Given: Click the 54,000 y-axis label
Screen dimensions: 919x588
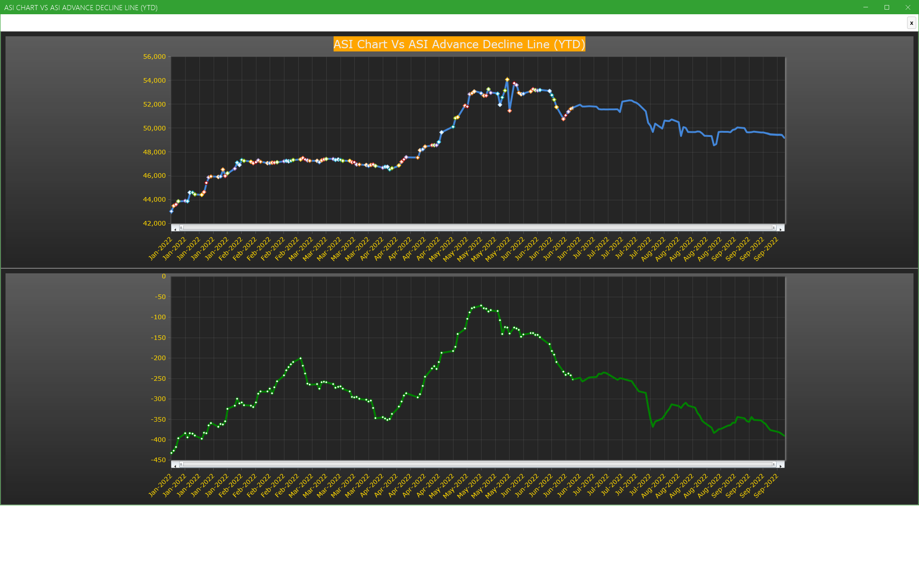Looking at the screenshot, I should [x=154, y=80].
